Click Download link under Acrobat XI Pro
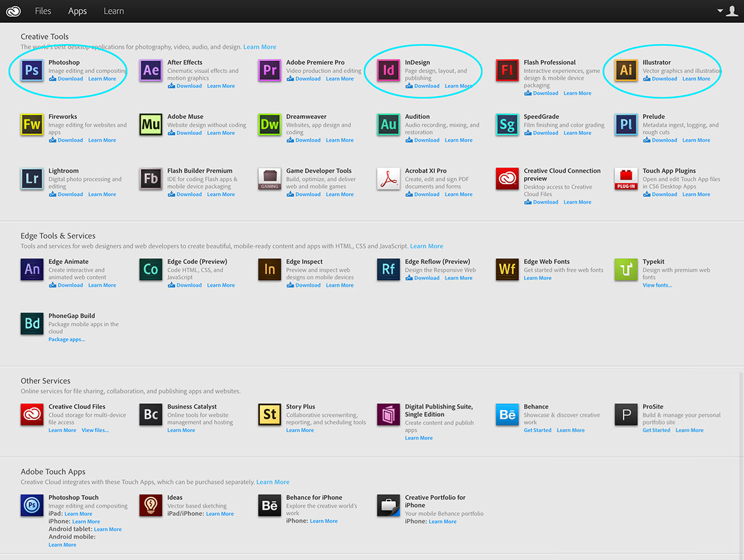Image resolution: width=744 pixels, height=560 pixels. click(423, 195)
